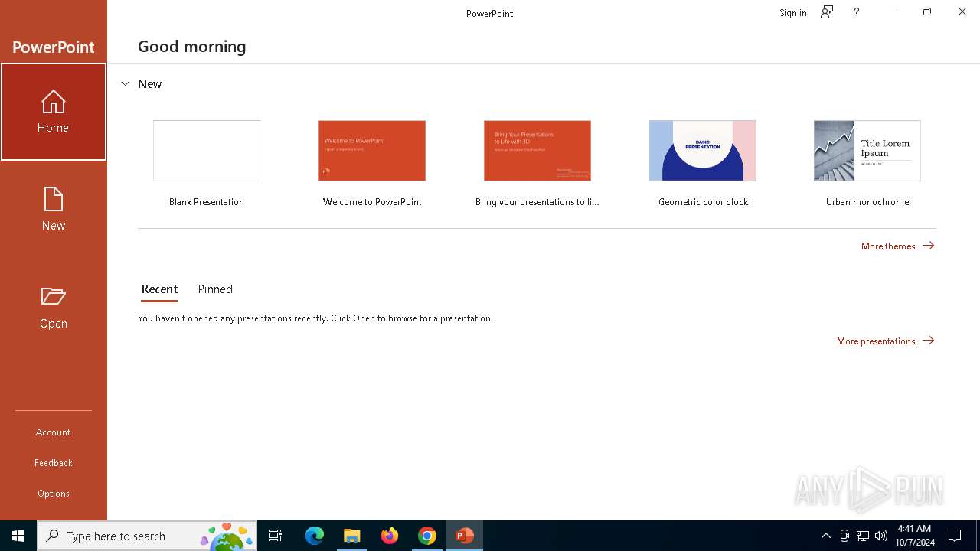Click the Meet Now tray icon
The width and height of the screenshot is (980, 551).
click(844, 536)
